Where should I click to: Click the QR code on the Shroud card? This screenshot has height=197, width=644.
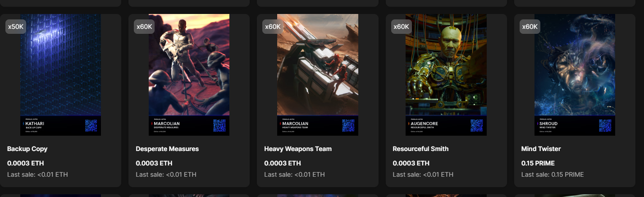pos(605,125)
